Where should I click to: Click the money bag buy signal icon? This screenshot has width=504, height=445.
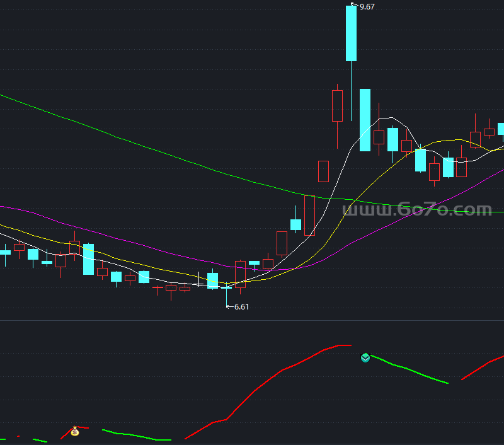(x=75, y=432)
